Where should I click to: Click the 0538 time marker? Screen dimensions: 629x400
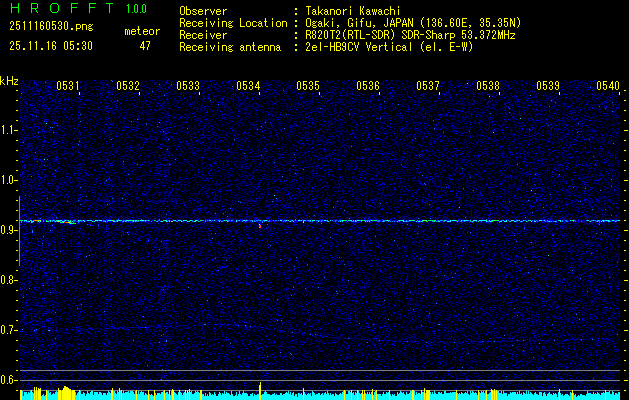pyautogui.click(x=488, y=85)
